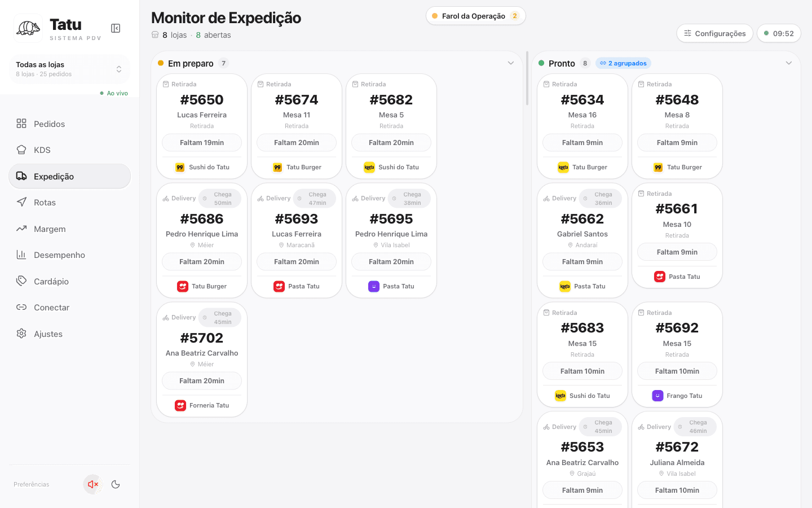Click the Em preparo scrollbar
Image resolution: width=812 pixels, height=508 pixels.
(x=527, y=78)
